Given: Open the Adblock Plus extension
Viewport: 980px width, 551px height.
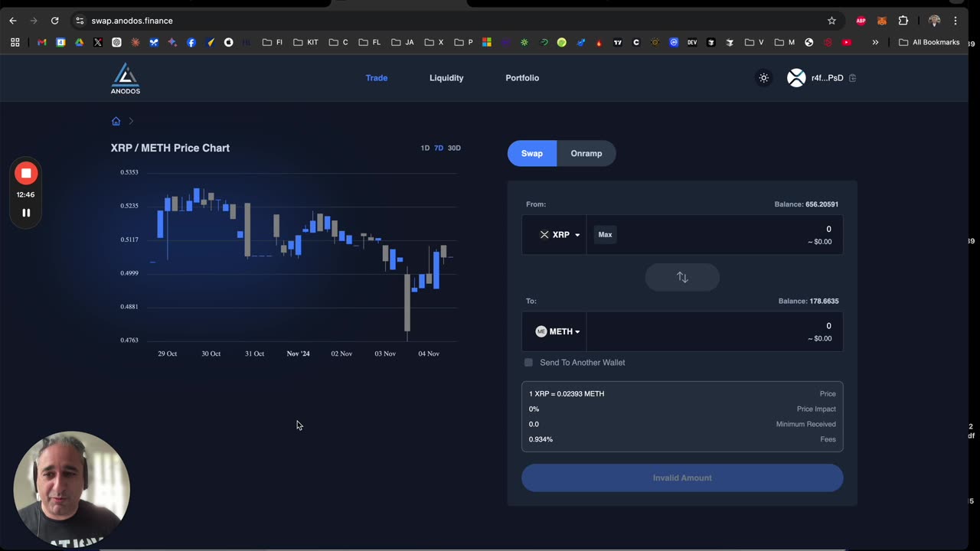Looking at the screenshot, I should pyautogui.click(x=861, y=21).
